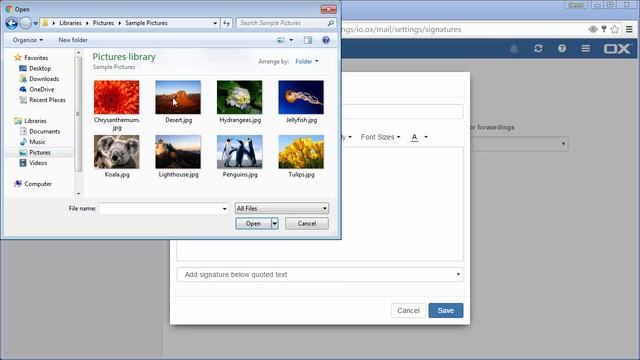The image size is (640, 360).
Task: Click the text color A button
Action: pos(414,138)
